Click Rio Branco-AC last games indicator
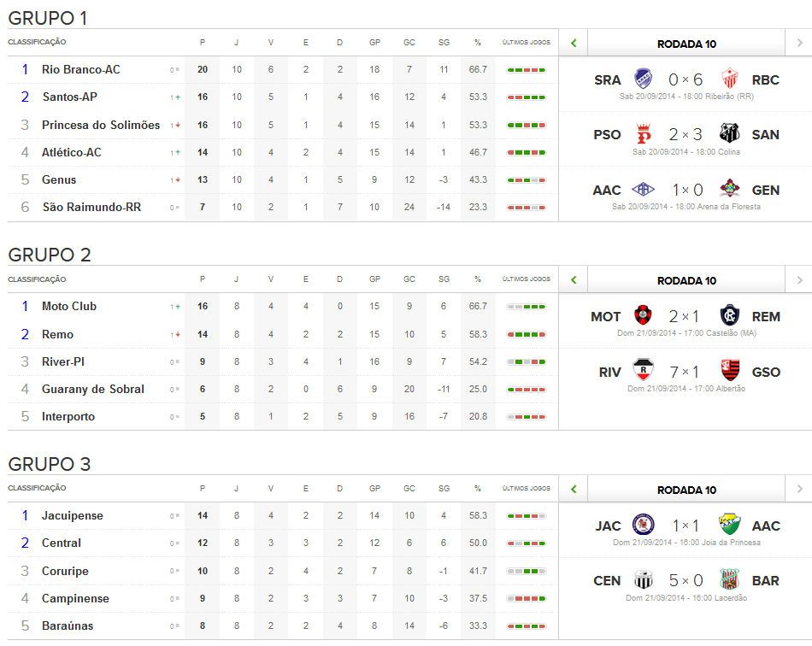 click(526, 70)
